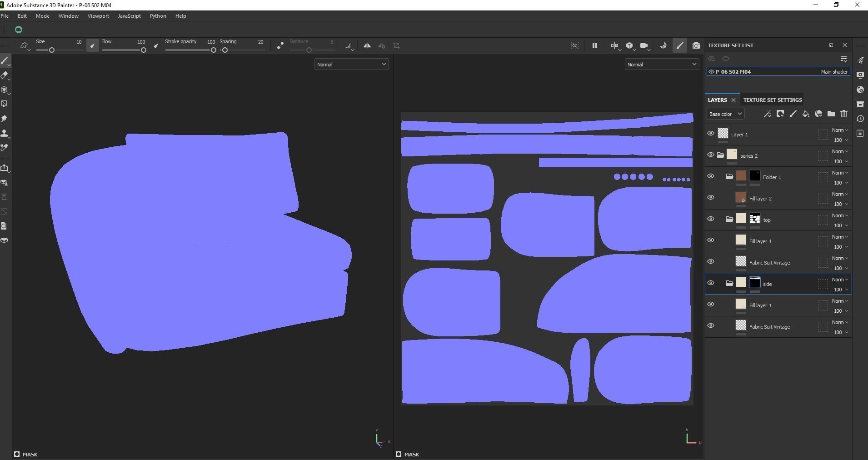Open the Texture Set List options menu
Image resolution: width=868 pixels, height=460 pixels.
tap(844, 59)
